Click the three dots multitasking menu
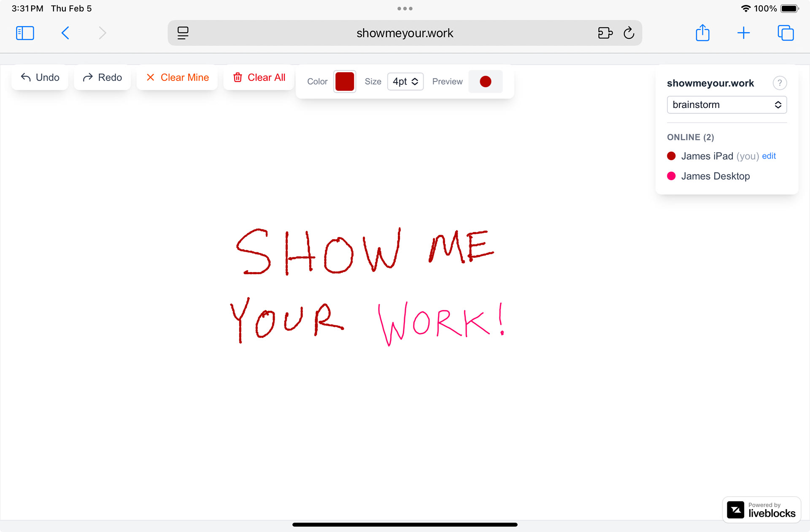The image size is (810, 532). coord(405,8)
